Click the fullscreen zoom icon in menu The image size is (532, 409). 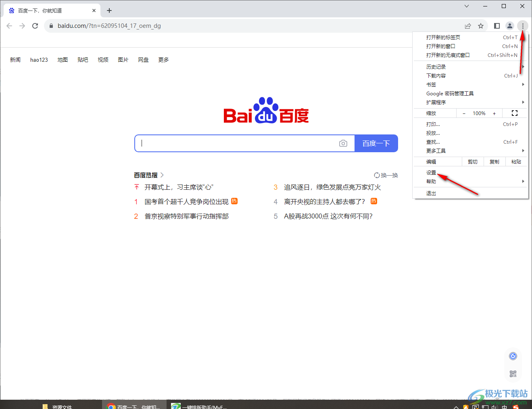click(x=515, y=113)
